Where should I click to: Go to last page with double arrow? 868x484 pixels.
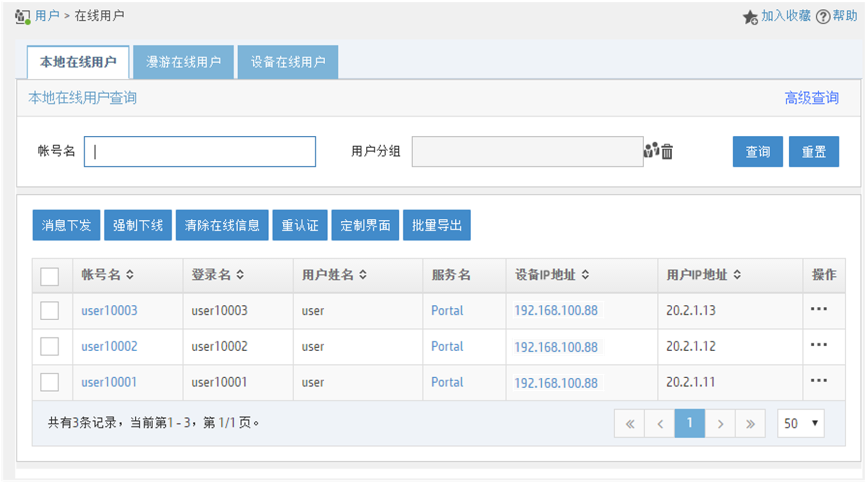[x=750, y=424]
